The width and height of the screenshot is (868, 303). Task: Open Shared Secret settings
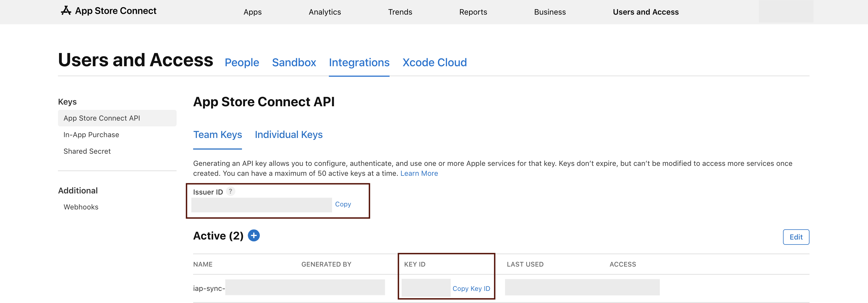87,151
